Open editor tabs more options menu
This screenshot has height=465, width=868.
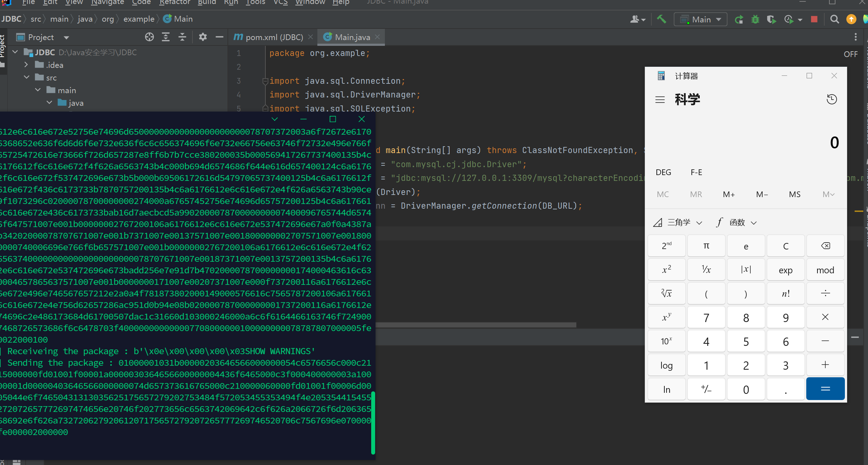click(855, 37)
